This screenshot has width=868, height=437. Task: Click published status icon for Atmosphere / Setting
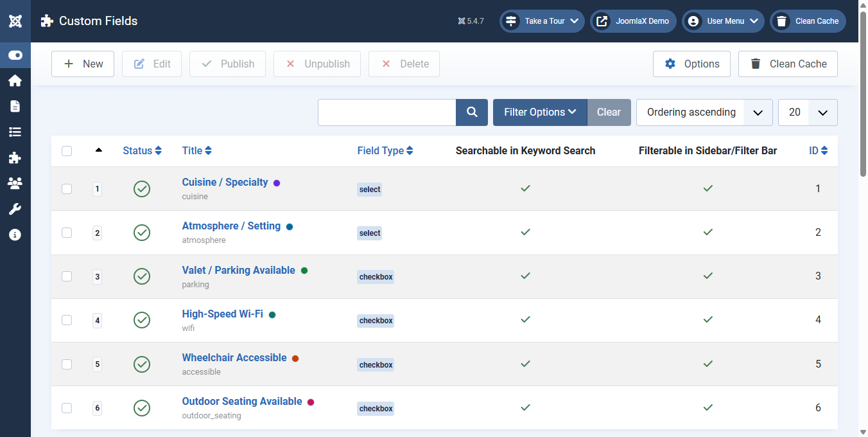(x=142, y=233)
